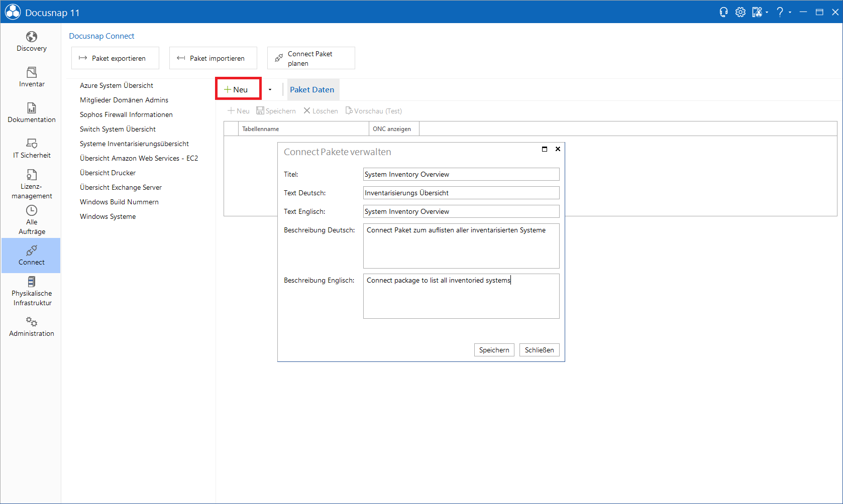Image resolution: width=843 pixels, height=504 pixels.
Task: Click the Docusnap logo in the title bar
Action: tap(13, 12)
